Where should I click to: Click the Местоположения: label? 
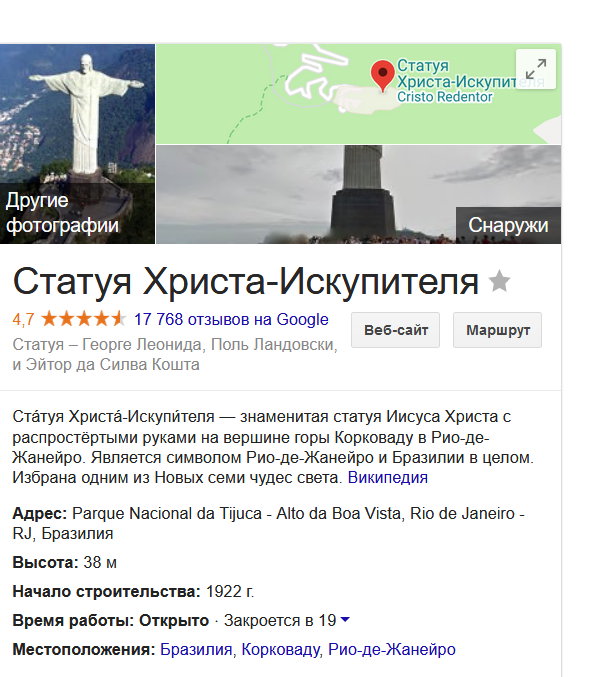pyautogui.click(x=84, y=649)
